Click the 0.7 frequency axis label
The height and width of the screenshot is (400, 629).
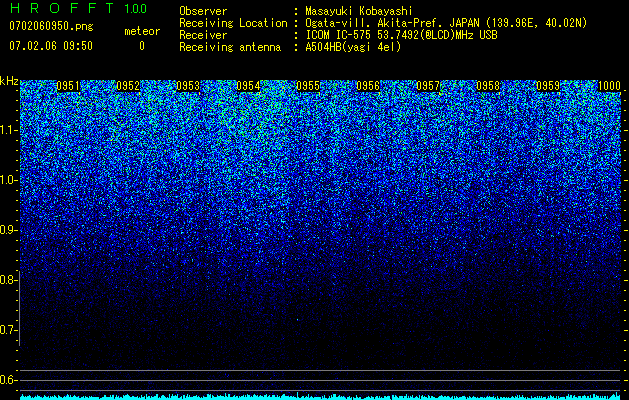point(8,330)
